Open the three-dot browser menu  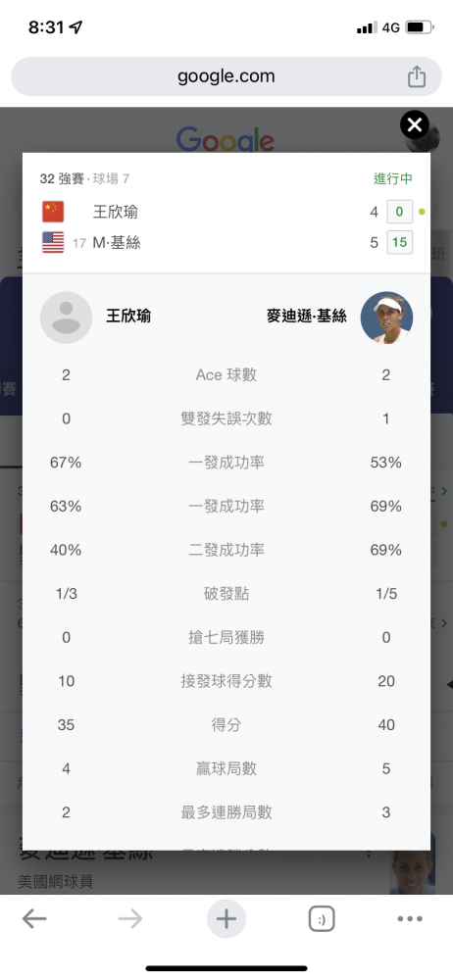click(x=411, y=919)
